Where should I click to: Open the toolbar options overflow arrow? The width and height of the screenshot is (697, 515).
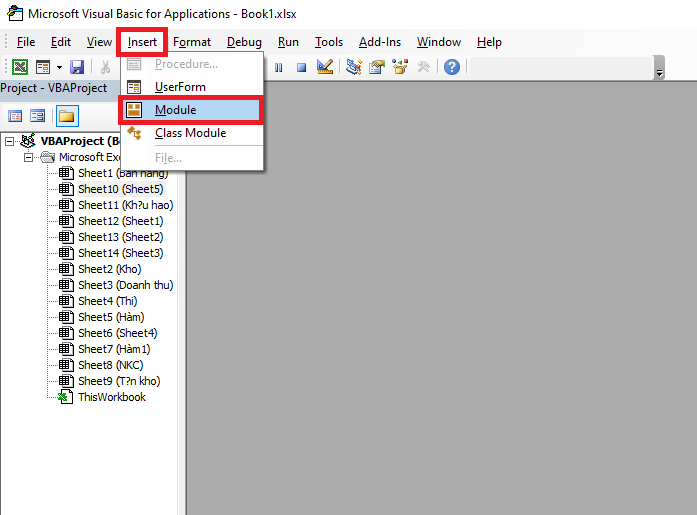[x=660, y=68]
